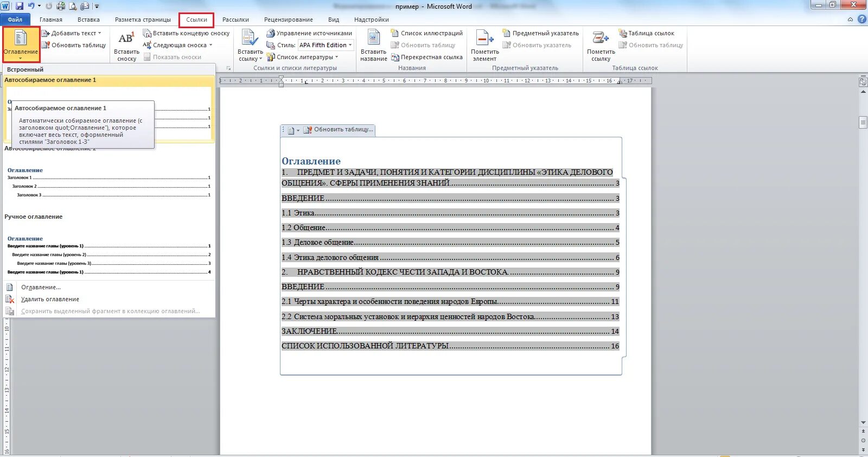Open the footnotes dialog launcher in the ribbon
This screenshot has height=457, width=868.
tap(229, 68)
